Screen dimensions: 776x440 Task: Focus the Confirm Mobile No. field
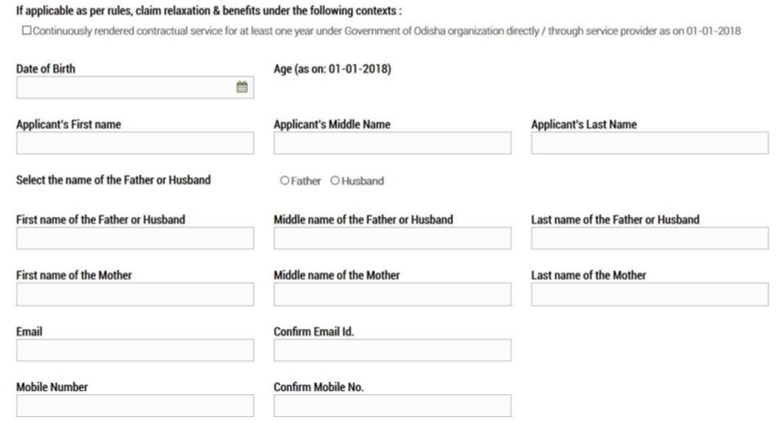[392, 405]
